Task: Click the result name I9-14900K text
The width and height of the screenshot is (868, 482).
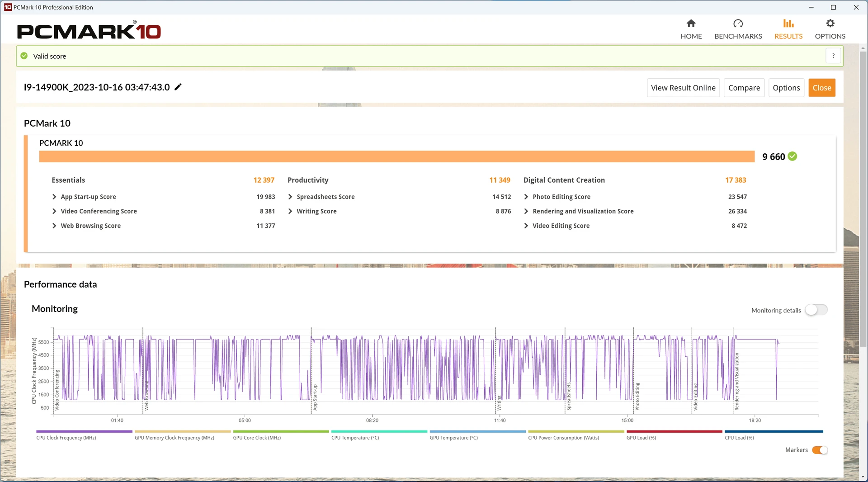Action: click(97, 87)
